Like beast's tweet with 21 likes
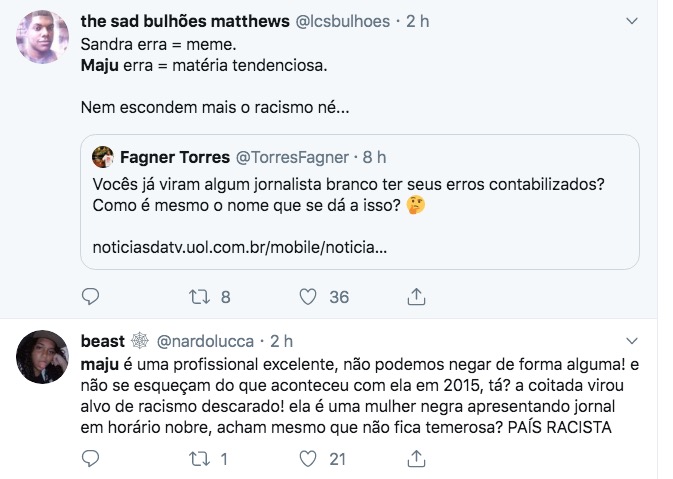The width and height of the screenshot is (673, 479). 309,459
